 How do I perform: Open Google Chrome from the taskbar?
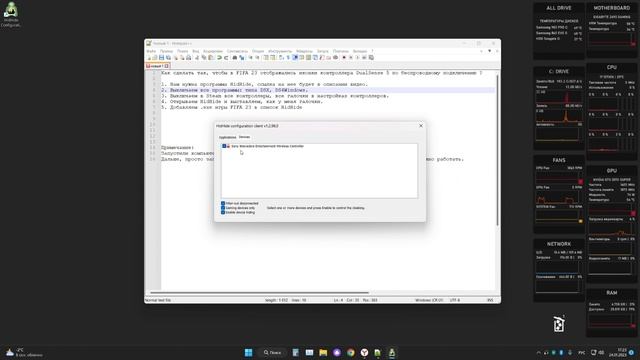[x=351, y=352]
